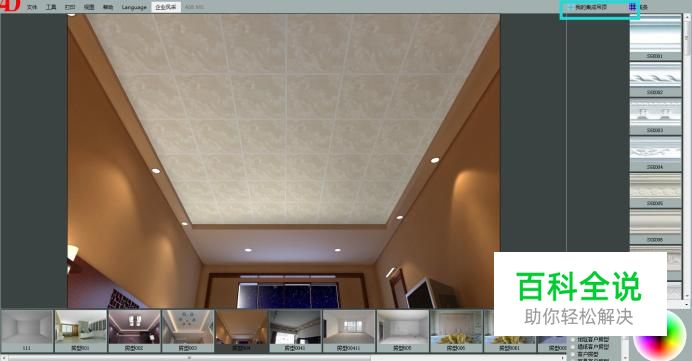
Task: Open the Language menu
Action: [x=134, y=7]
